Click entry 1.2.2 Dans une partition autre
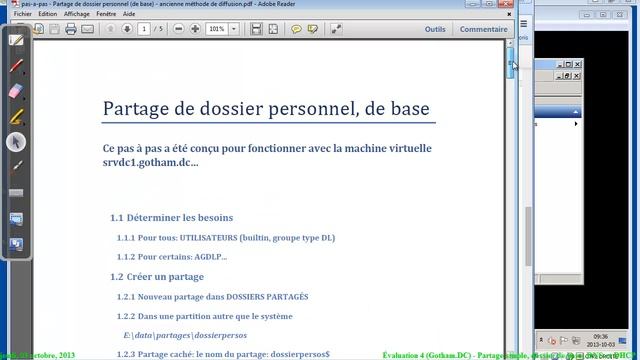The image size is (640, 360). tap(204, 316)
